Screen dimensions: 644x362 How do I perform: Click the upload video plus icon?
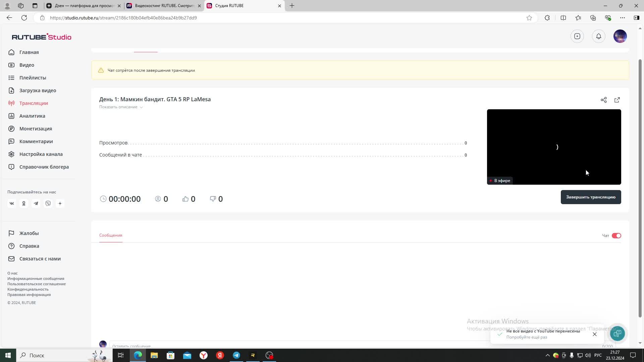tap(577, 36)
